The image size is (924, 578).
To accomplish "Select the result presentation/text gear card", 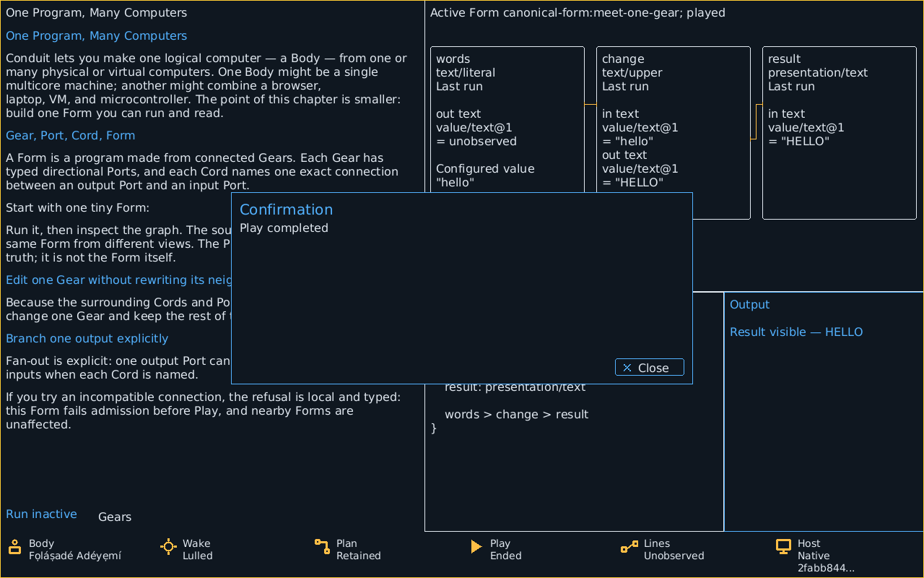I will click(x=840, y=133).
